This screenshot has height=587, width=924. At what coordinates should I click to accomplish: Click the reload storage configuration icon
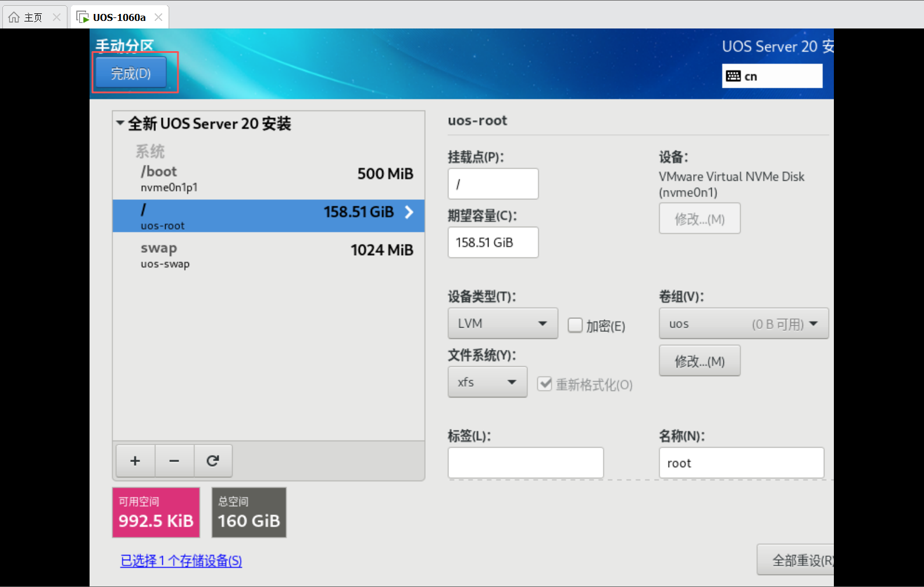213,461
